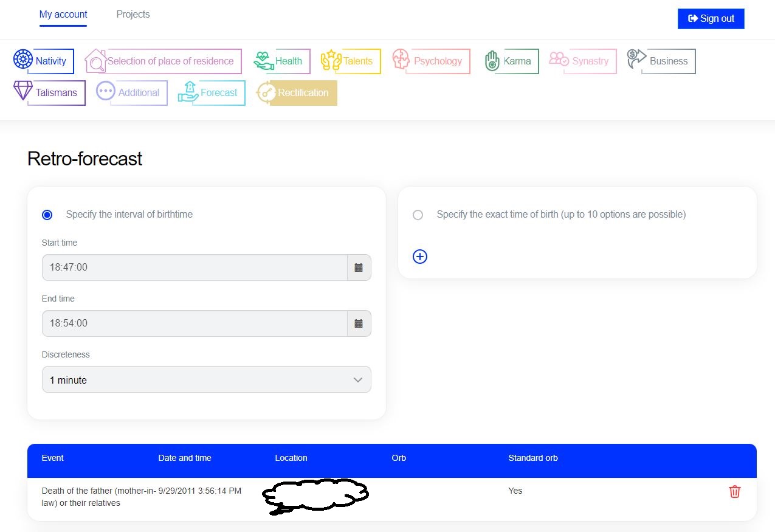Open the My account tab
Screen dimensions: 775x532
[x=63, y=14]
